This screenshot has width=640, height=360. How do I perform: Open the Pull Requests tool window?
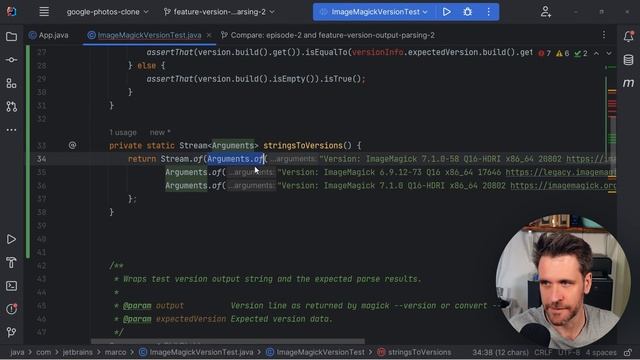11,107
